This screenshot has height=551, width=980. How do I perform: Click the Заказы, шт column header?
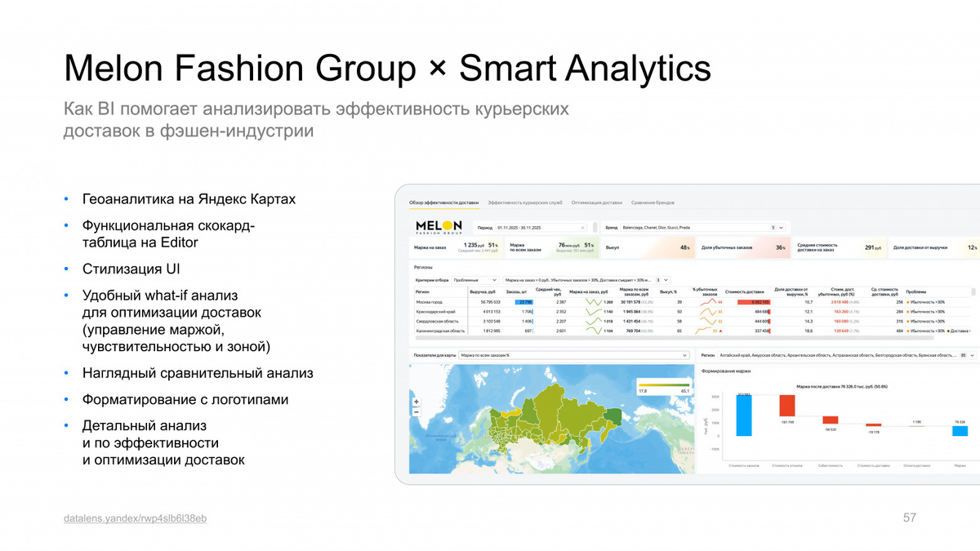tap(517, 291)
